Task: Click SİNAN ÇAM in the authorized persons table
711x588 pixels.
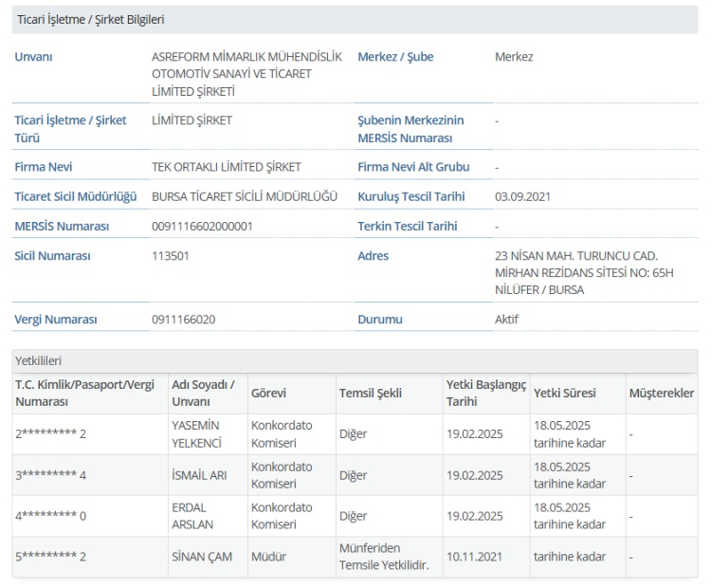Action: 204,557
